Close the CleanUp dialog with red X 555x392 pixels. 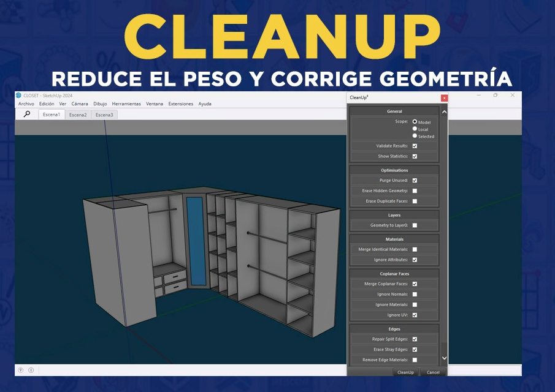pos(444,98)
